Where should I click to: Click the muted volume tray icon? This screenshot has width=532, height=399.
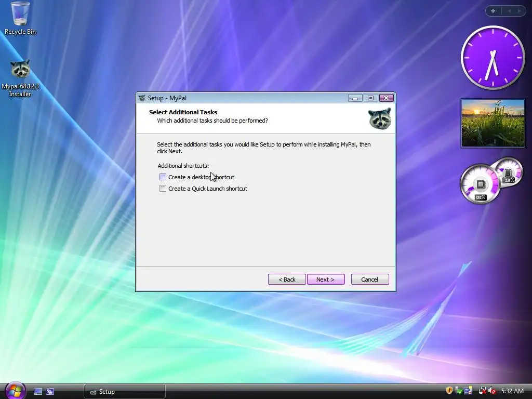pyautogui.click(x=493, y=391)
